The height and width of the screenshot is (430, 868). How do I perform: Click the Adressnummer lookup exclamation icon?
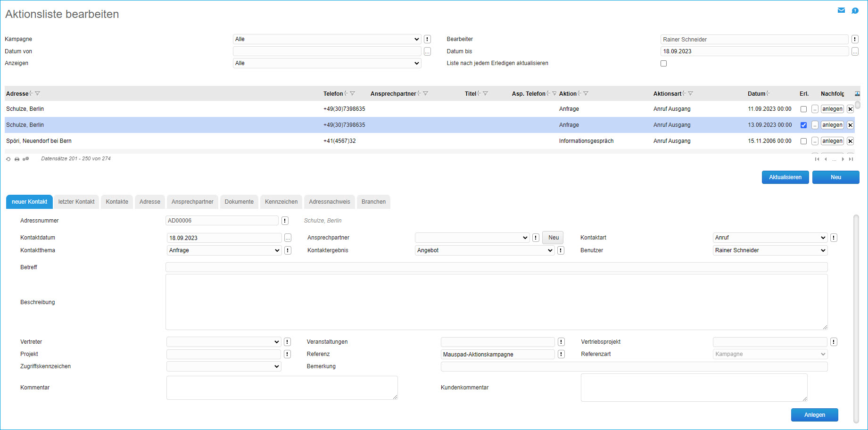[285, 221]
